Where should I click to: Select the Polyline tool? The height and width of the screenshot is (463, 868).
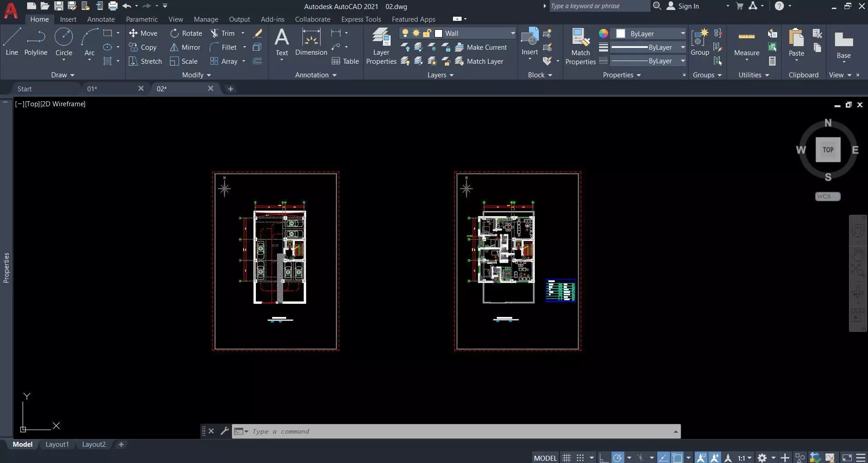point(36,42)
